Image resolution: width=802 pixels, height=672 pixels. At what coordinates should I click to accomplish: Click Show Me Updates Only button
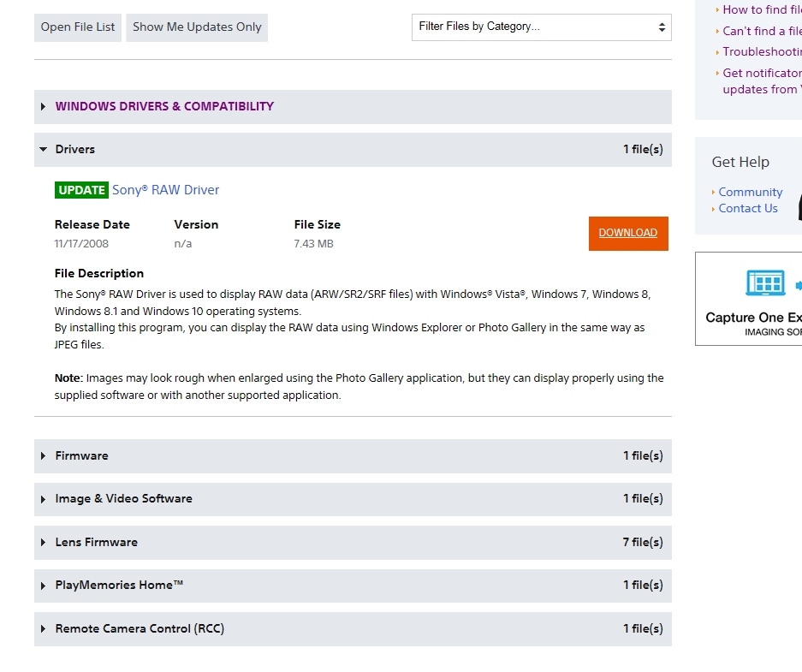(x=197, y=27)
